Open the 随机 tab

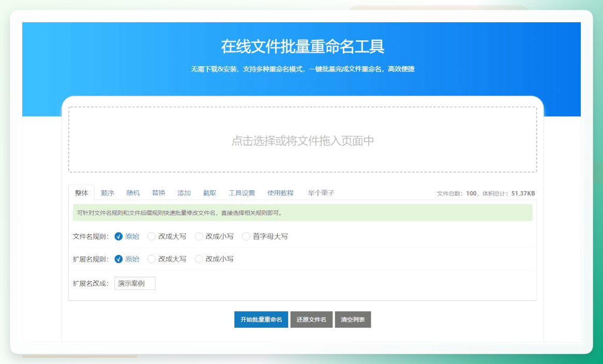133,193
